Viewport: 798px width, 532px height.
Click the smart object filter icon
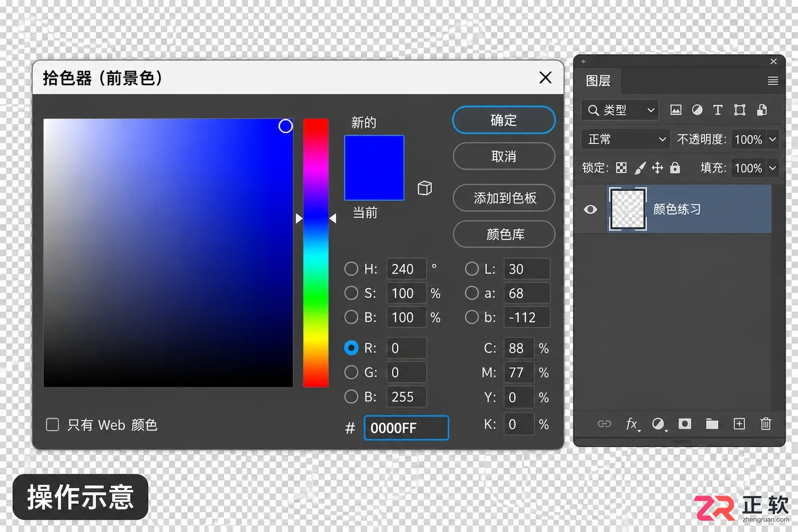coord(762,110)
